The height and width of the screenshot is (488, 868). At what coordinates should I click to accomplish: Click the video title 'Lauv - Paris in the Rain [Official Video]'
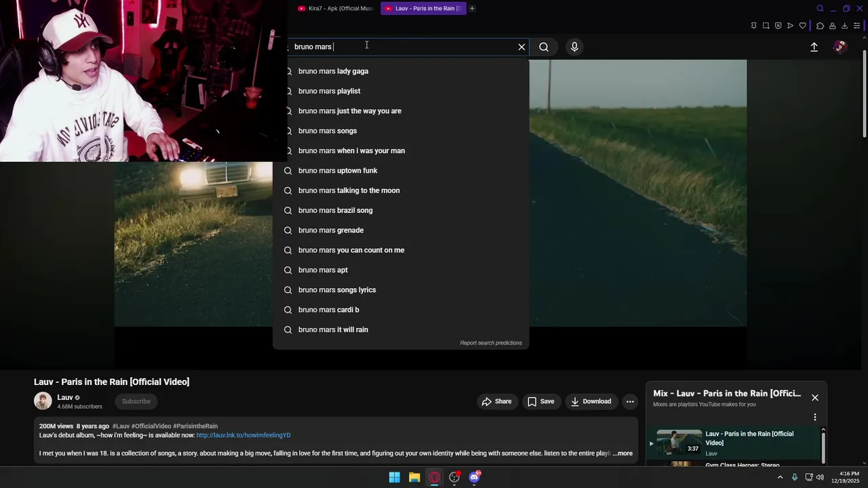tap(112, 382)
